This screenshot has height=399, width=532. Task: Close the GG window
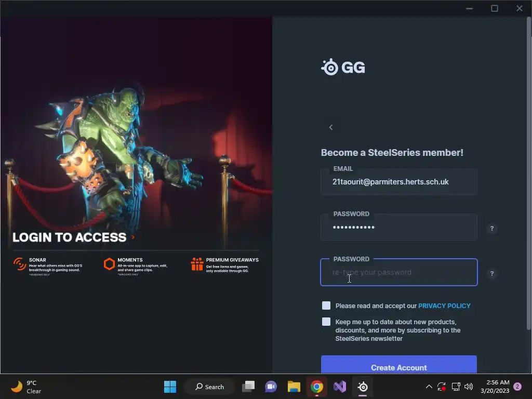click(x=520, y=8)
